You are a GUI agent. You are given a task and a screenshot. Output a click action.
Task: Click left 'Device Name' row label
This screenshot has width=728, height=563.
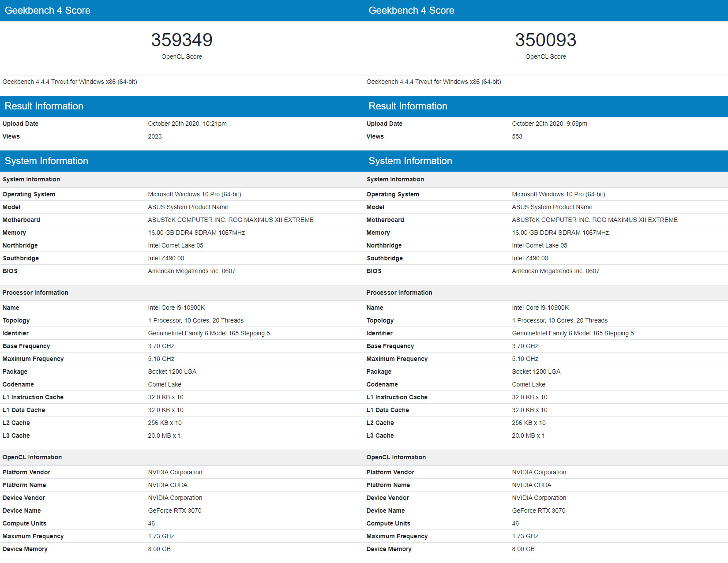[x=22, y=510]
